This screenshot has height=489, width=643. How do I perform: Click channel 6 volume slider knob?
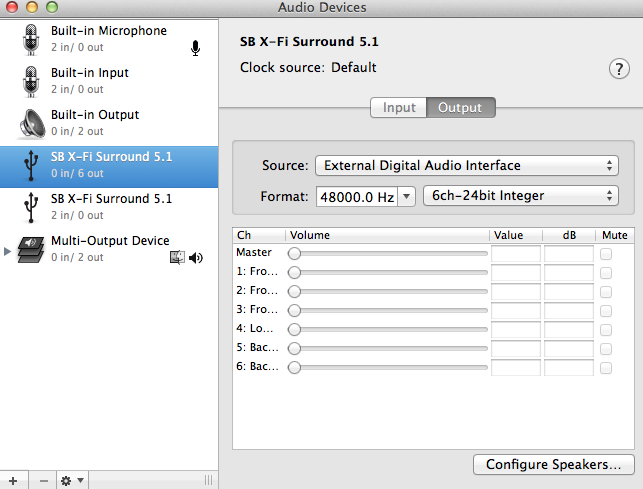point(294,367)
